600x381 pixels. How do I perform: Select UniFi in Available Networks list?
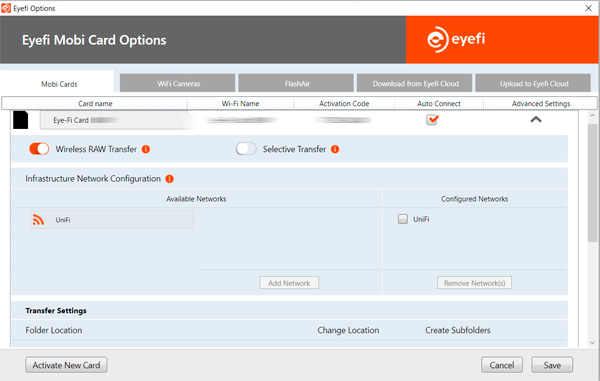[x=112, y=220]
